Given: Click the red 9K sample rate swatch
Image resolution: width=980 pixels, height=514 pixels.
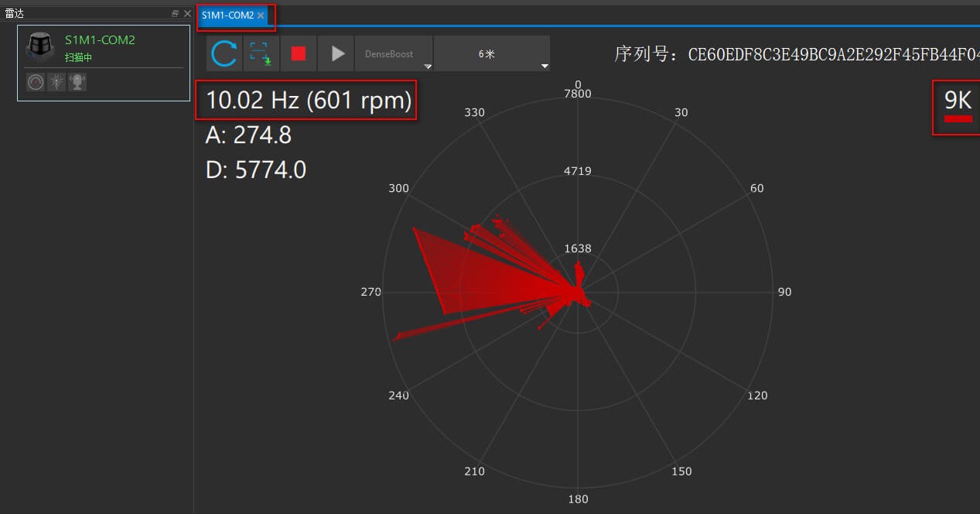Looking at the screenshot, I should click(958, 118).
